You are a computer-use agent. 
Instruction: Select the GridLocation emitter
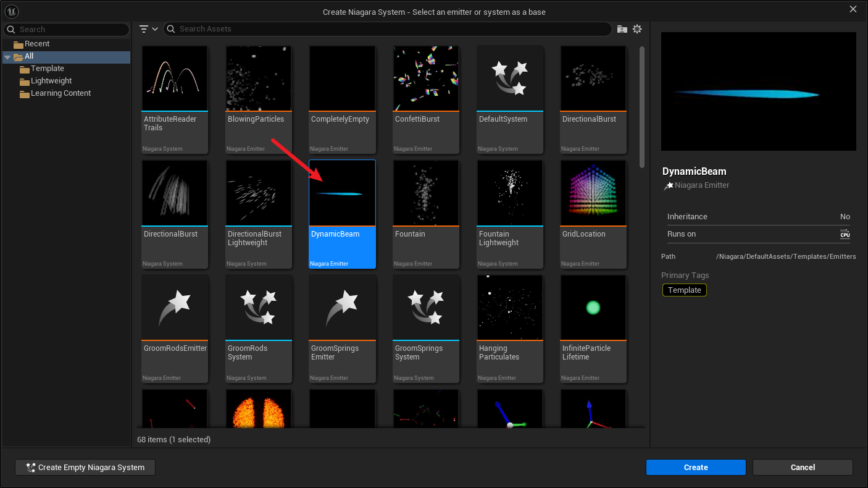[593, 214]
